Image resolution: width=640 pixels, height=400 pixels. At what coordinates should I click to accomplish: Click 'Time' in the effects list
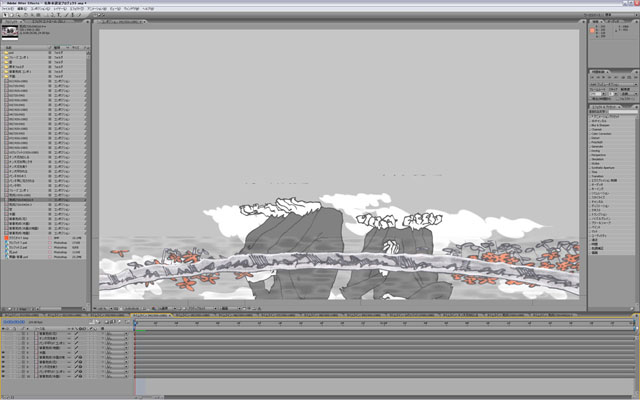coord(594,172)
